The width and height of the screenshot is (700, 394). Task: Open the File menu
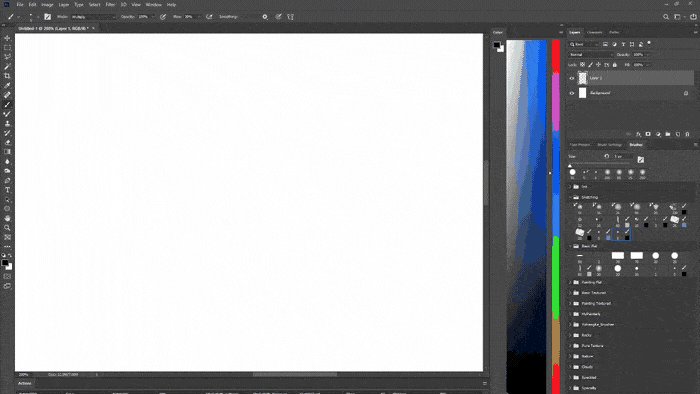click(x=20, y=4)
